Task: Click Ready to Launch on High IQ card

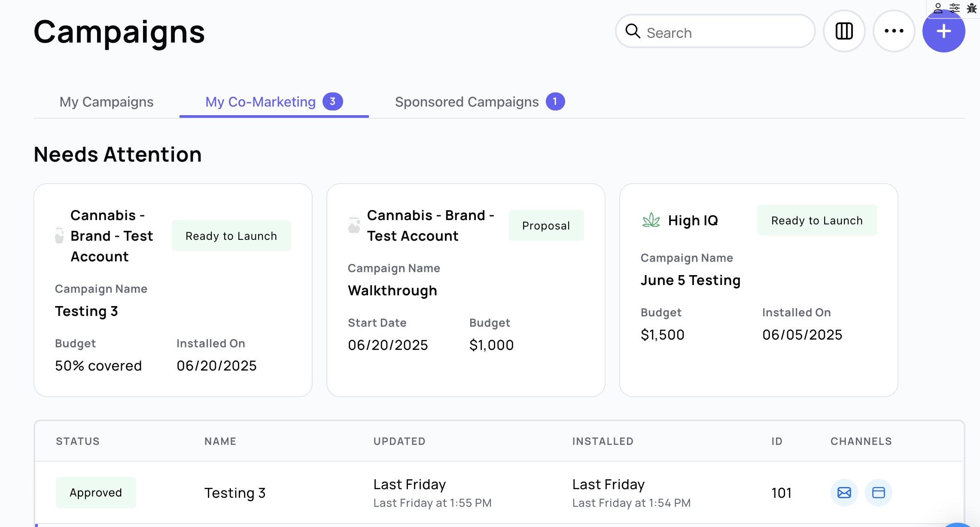Action: (x=817, y=220)
